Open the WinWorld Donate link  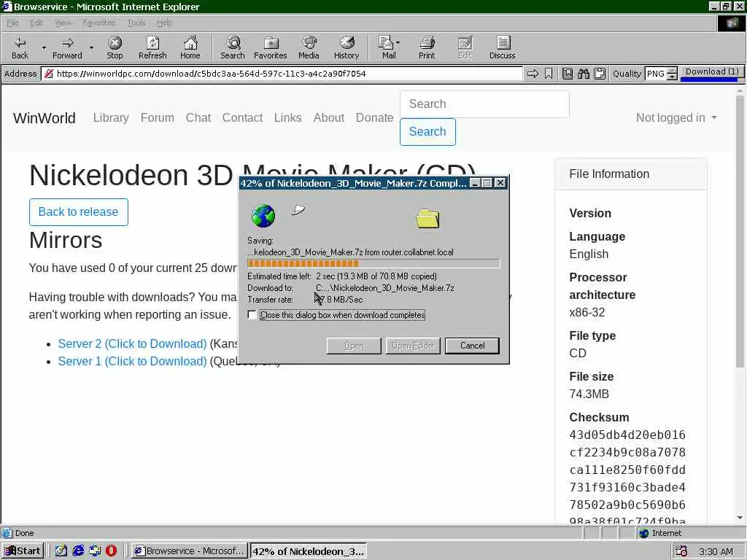(374, 117)
